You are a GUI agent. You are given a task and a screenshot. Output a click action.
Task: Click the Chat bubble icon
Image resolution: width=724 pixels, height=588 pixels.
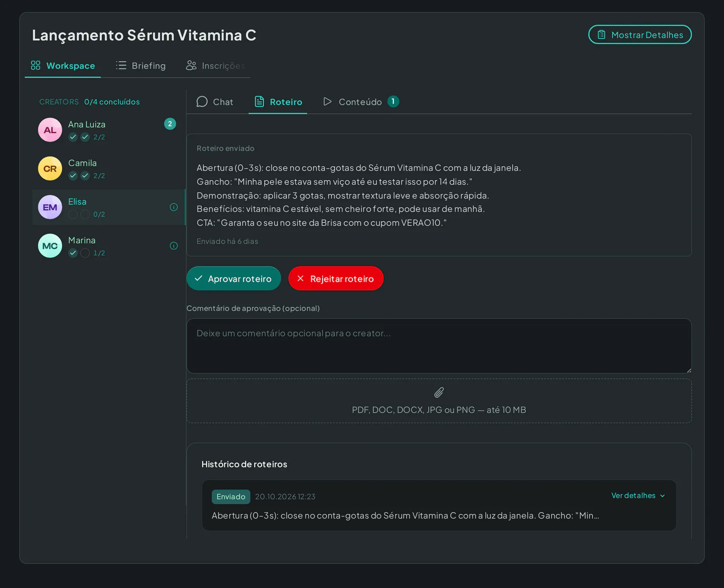point(202,102)
